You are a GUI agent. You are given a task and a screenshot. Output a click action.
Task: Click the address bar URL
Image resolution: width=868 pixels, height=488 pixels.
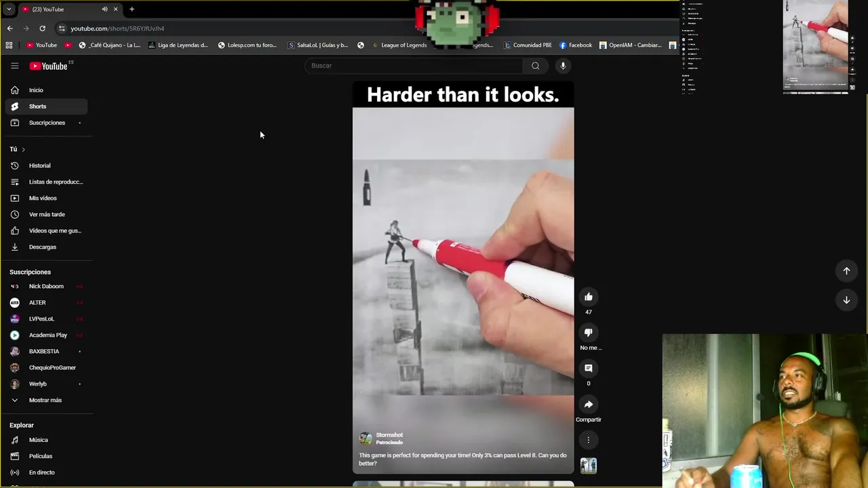coord(117,28)
